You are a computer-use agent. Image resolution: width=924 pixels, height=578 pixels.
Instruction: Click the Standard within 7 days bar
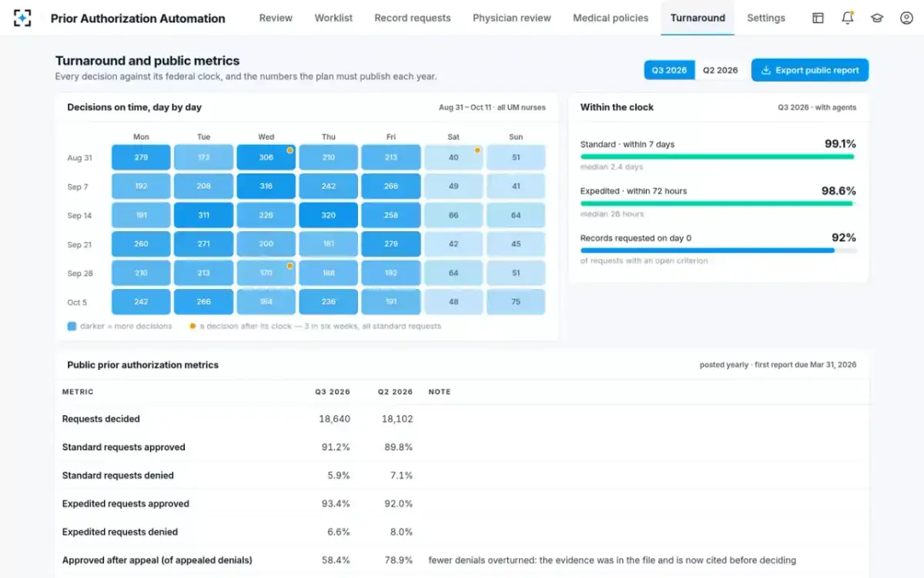[717, 156]
